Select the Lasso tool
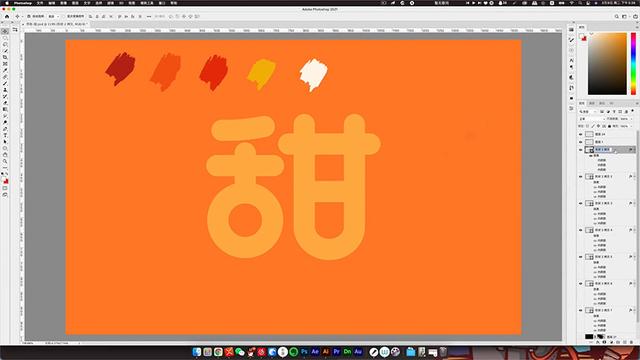 (x=5, y=44)
